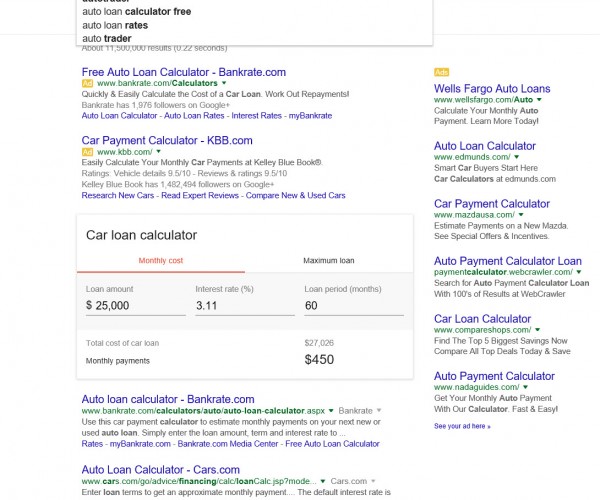Expand arrow next to www.edmunds.com
This screenshot has width=600, height=500.
(x=517, y=157)
